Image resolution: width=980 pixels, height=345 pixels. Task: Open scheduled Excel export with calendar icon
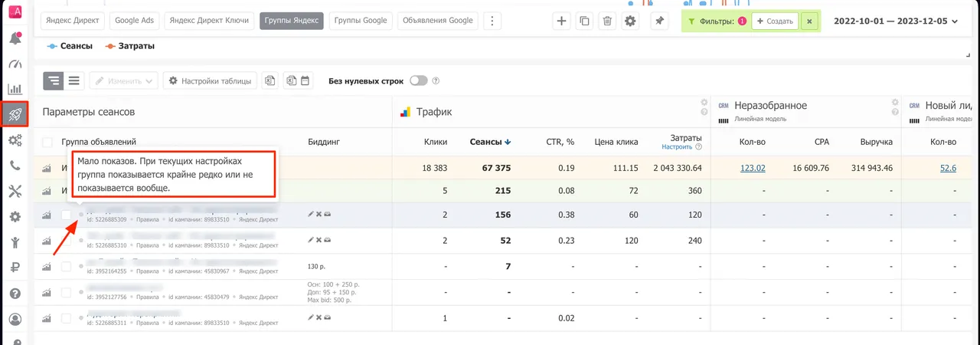coord(298,80)
